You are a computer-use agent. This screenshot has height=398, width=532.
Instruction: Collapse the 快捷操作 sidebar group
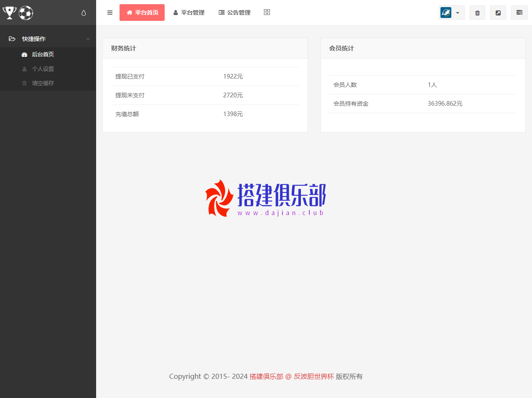point(48,39)
